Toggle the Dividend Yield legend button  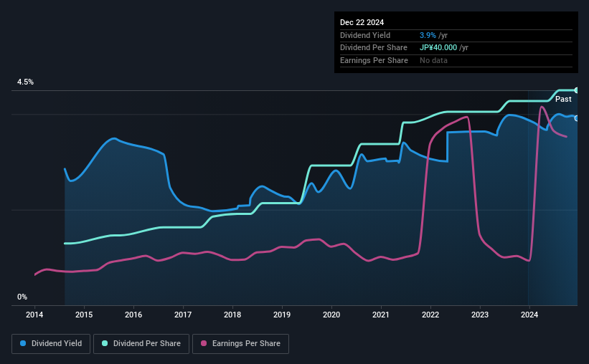click(x=51, y=344)
